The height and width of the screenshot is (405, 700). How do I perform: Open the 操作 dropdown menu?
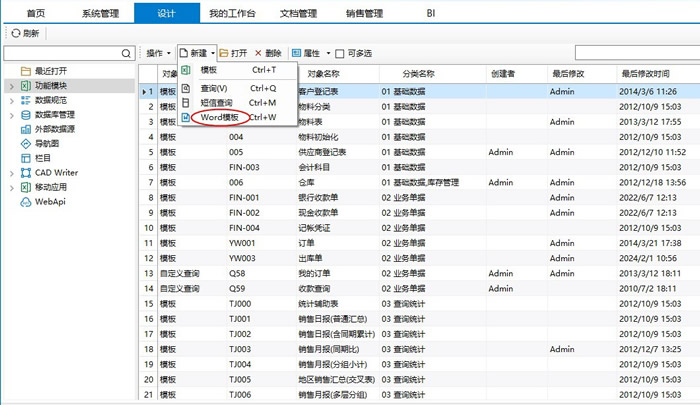158,53
